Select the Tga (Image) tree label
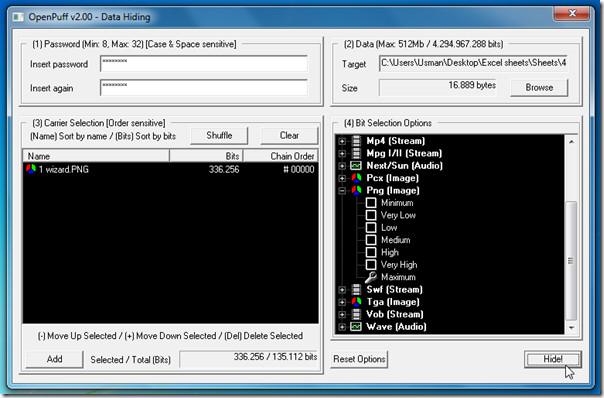This screenshot has width=604, height=398. (x=393, y=302)
